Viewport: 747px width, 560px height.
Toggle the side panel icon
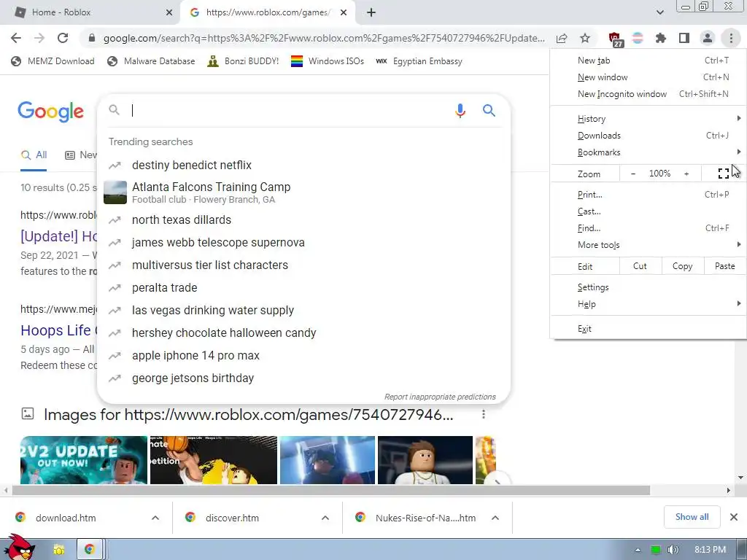pyautogui.click(x=684, y=38)
